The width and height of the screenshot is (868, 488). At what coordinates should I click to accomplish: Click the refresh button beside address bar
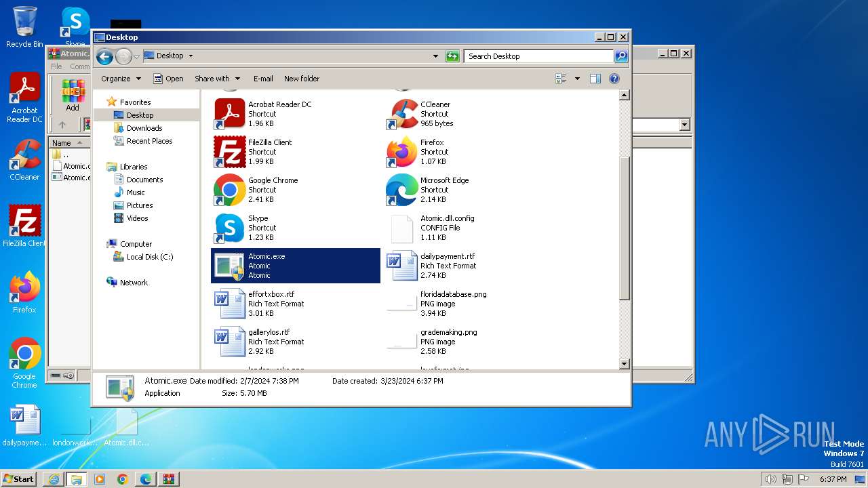(x=452, y=56)
